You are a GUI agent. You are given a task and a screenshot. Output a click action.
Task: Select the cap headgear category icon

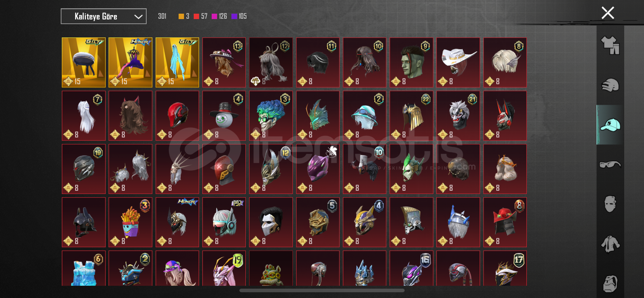610,125
